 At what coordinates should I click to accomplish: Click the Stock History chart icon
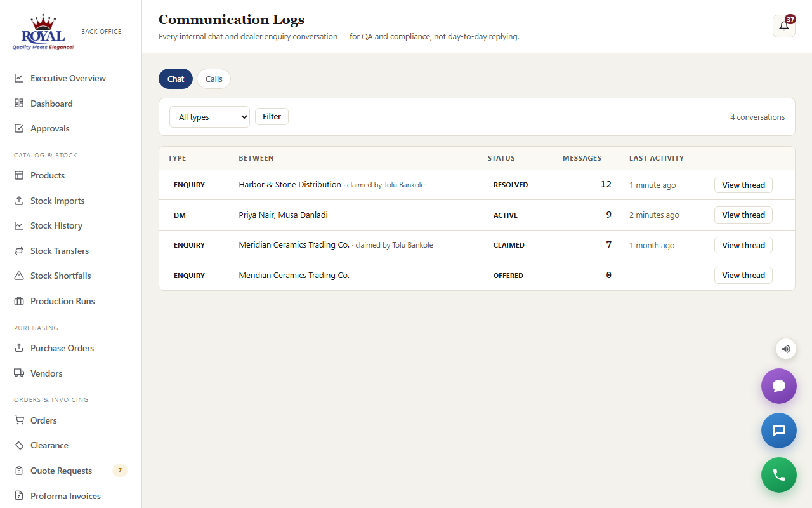tap(19, 225)
